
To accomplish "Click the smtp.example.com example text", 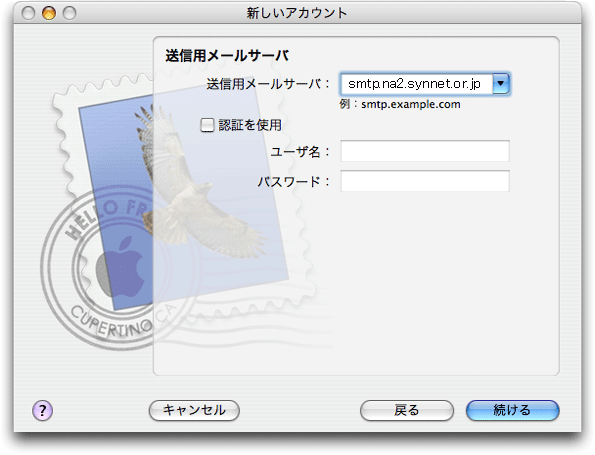I will pyautogui.click(x=411, y=104).
